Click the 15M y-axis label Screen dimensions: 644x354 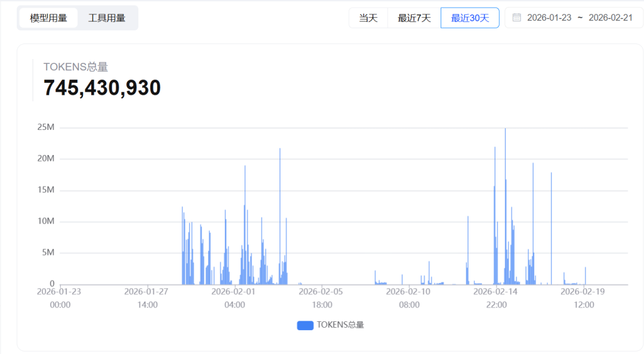[x=45, y=190]
